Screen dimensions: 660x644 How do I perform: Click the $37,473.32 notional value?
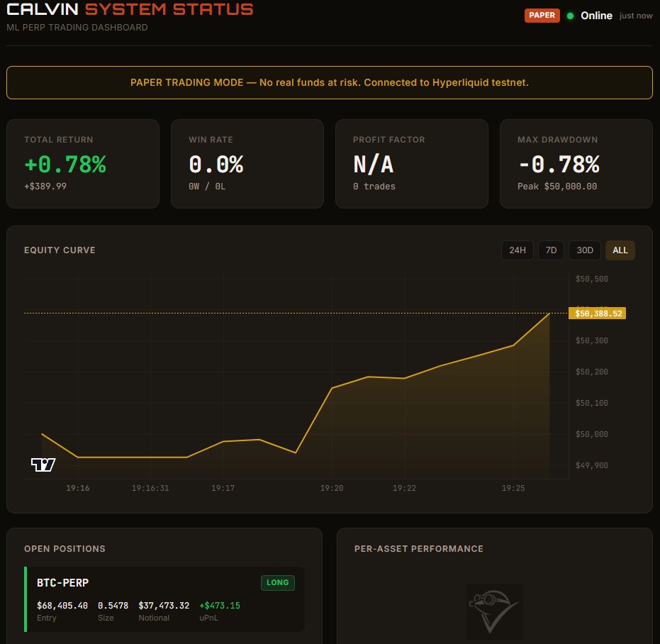[x=164, y=605]
